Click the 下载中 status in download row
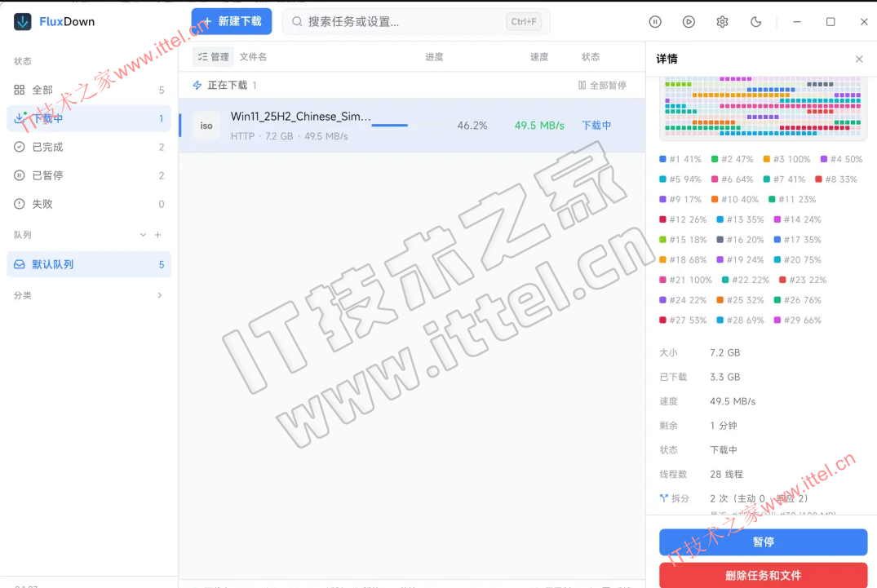 coord(596,126)
